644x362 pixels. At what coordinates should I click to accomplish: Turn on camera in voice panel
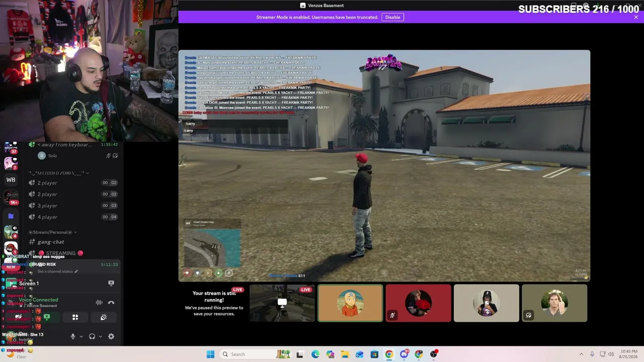pyautogui.click(x=18, y=317)
